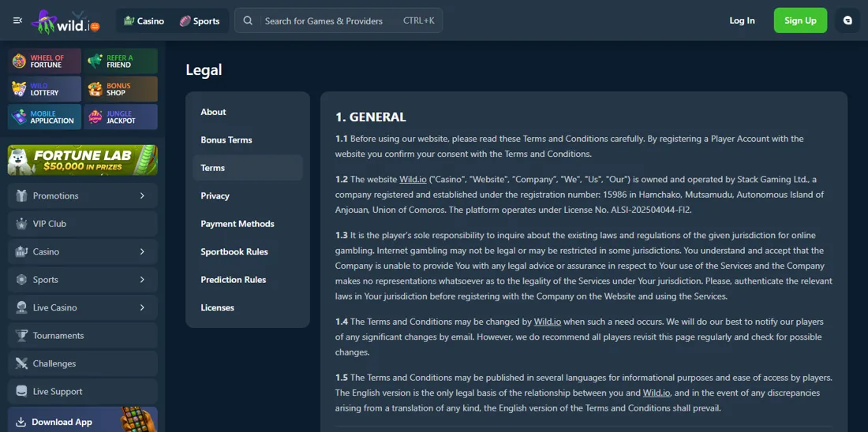Expand the sidebar Sports chevron

[x=142, y=280]
